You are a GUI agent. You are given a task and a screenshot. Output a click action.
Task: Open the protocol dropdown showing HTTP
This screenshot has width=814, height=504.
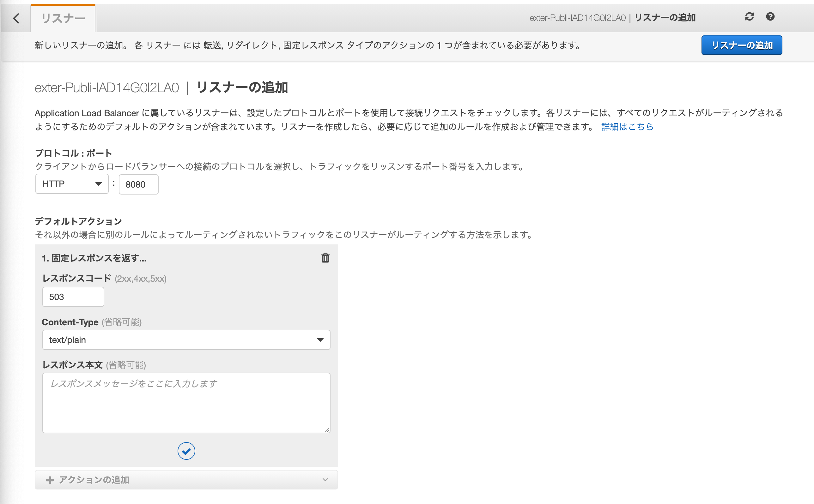click(x=72, y=184)
